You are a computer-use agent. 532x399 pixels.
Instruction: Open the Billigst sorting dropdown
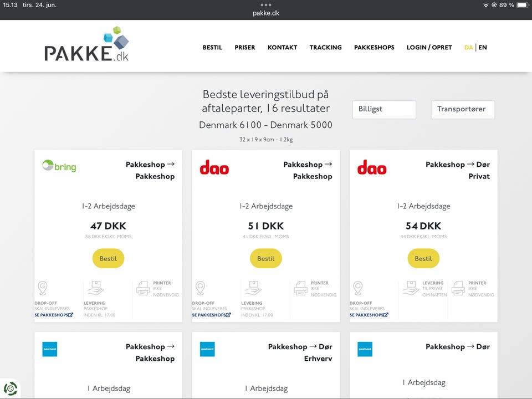(384, 110)
